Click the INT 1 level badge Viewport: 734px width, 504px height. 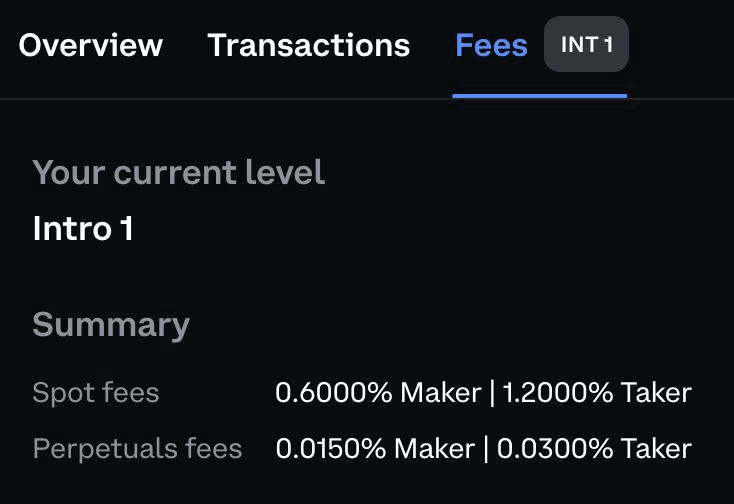pos(586,45)
